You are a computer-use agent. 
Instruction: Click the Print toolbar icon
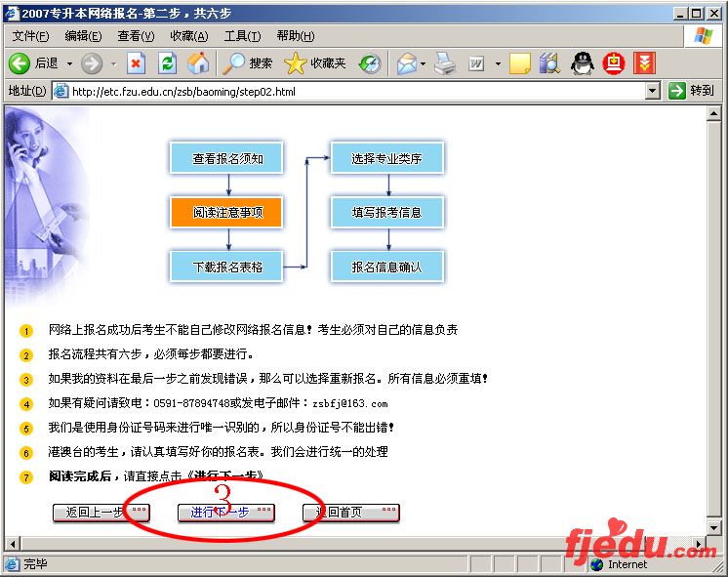coord(445,63)
